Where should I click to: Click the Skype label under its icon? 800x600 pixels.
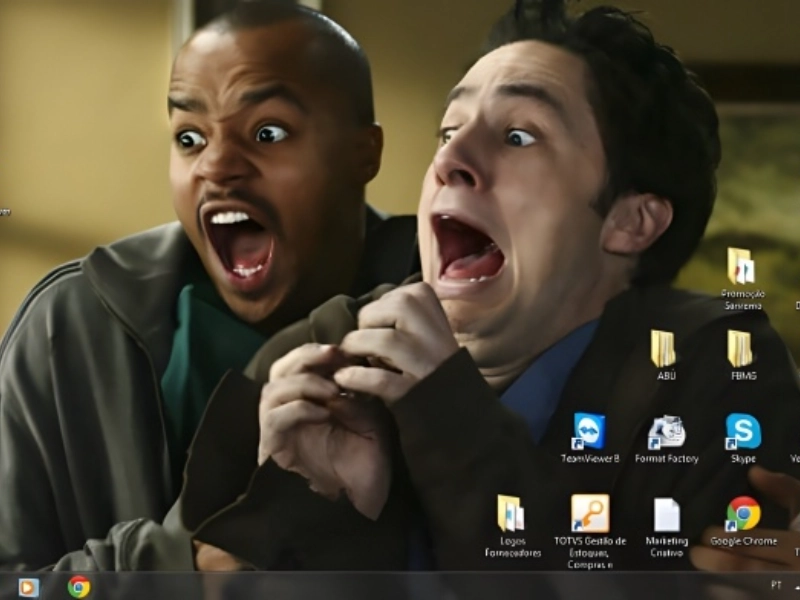tap(743, 459)
